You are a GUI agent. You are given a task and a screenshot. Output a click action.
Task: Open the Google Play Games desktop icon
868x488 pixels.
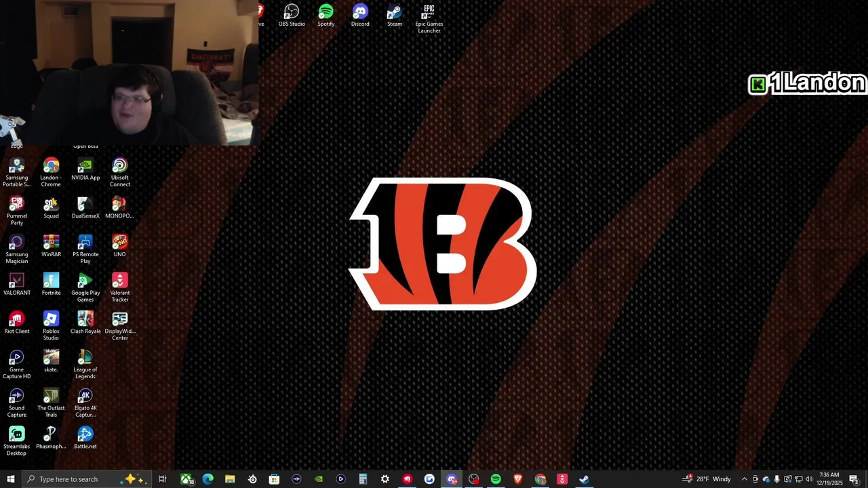point(85,289)
